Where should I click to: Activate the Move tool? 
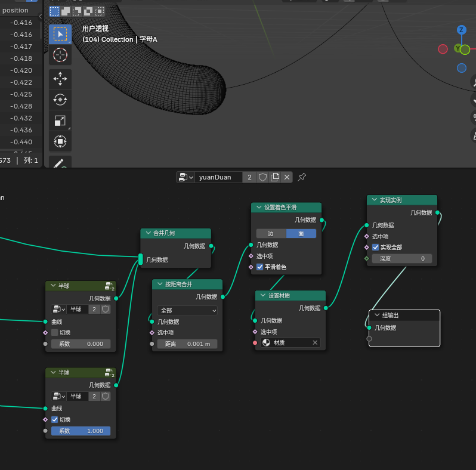pos(60,79)
